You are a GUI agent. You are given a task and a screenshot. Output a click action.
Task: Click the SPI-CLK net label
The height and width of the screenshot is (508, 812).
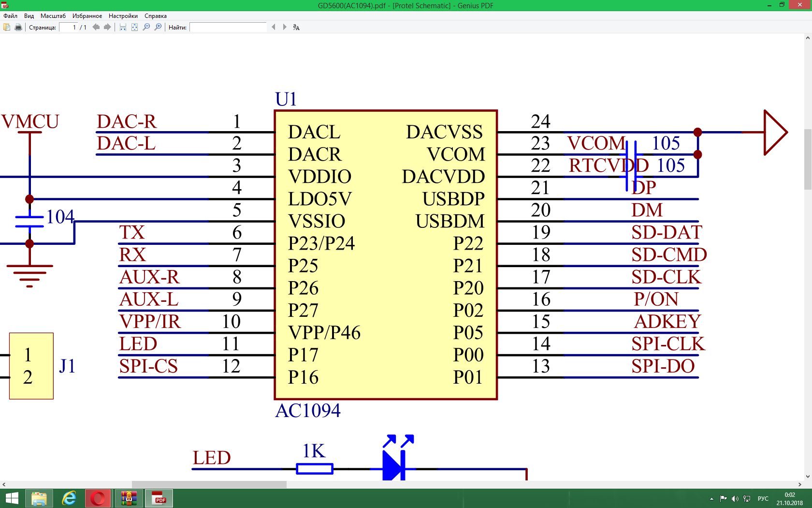click(668, 344)
